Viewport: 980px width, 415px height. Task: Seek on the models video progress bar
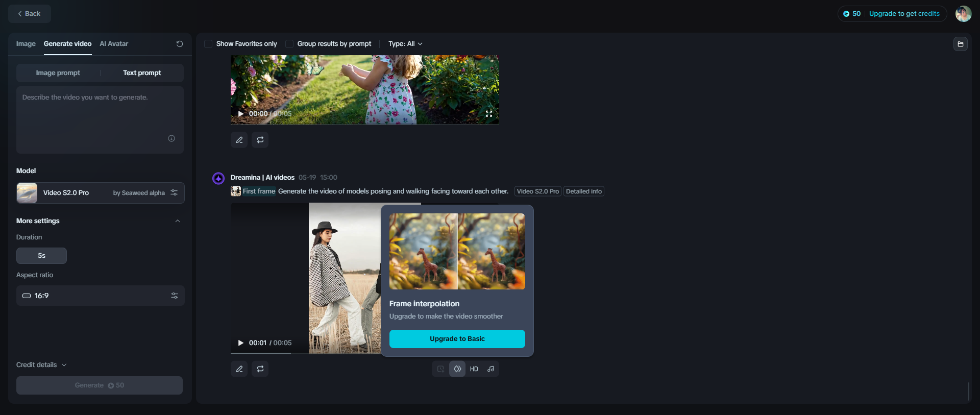click(x=306, y=353)
